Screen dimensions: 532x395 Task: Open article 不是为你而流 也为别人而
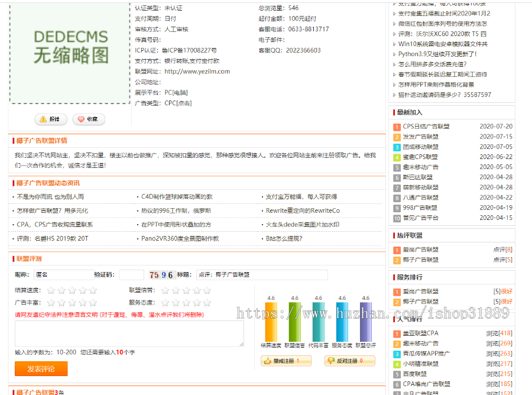(51, 197)
